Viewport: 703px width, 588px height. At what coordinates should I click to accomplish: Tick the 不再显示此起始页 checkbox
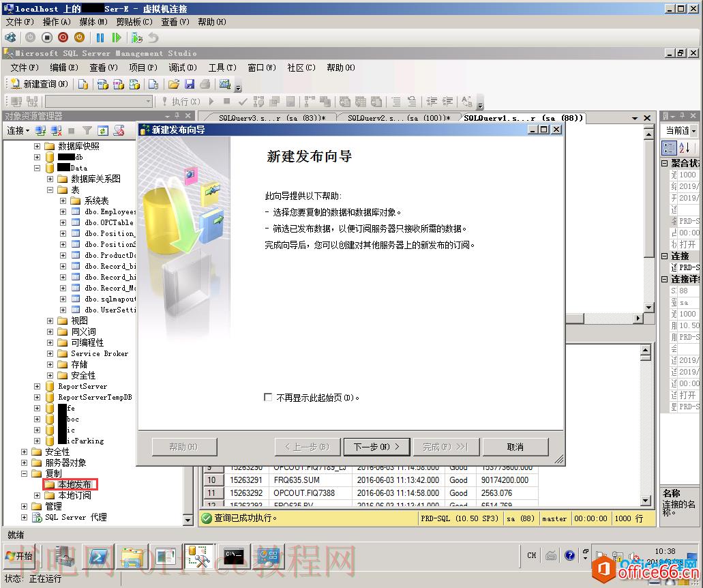pyautogui.click(x=268, y=398)
